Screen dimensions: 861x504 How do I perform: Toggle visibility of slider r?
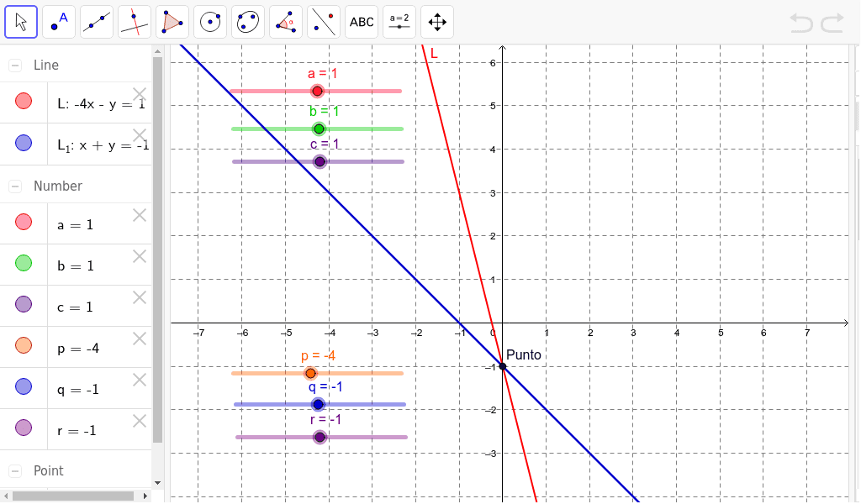click(x=24, y=428)
